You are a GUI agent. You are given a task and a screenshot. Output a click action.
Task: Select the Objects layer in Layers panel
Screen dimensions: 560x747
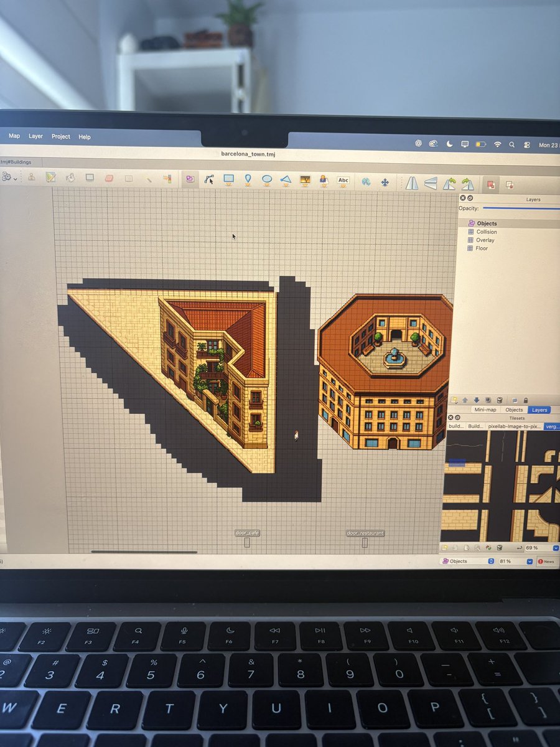coord(507,223)
